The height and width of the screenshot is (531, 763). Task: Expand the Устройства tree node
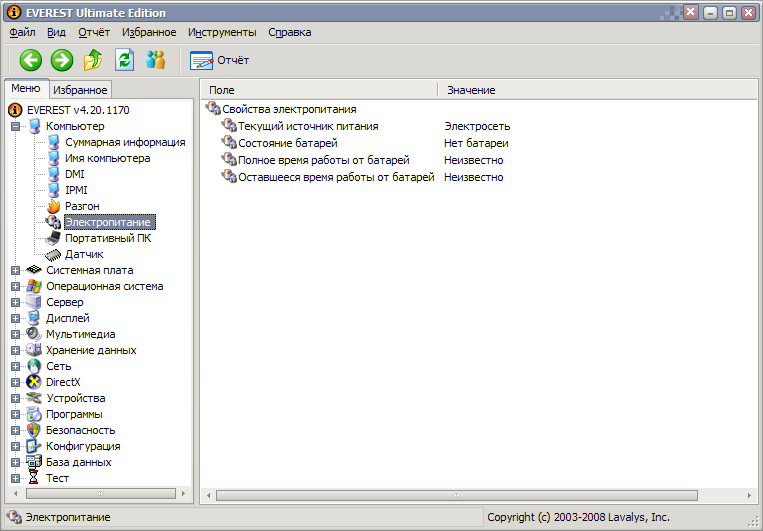point(16,398)
